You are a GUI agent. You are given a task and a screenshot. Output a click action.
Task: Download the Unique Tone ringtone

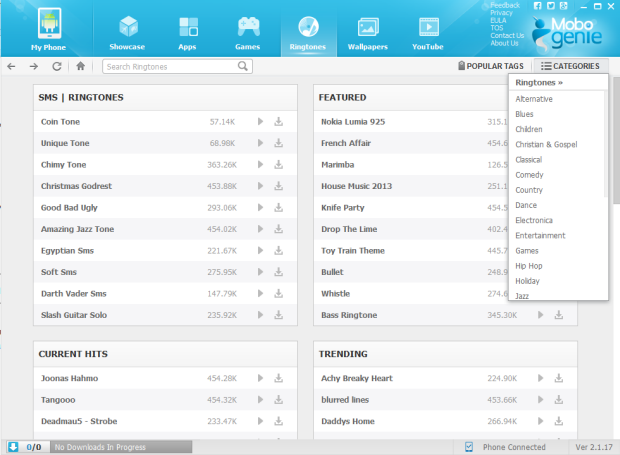[x=279, y=143]
